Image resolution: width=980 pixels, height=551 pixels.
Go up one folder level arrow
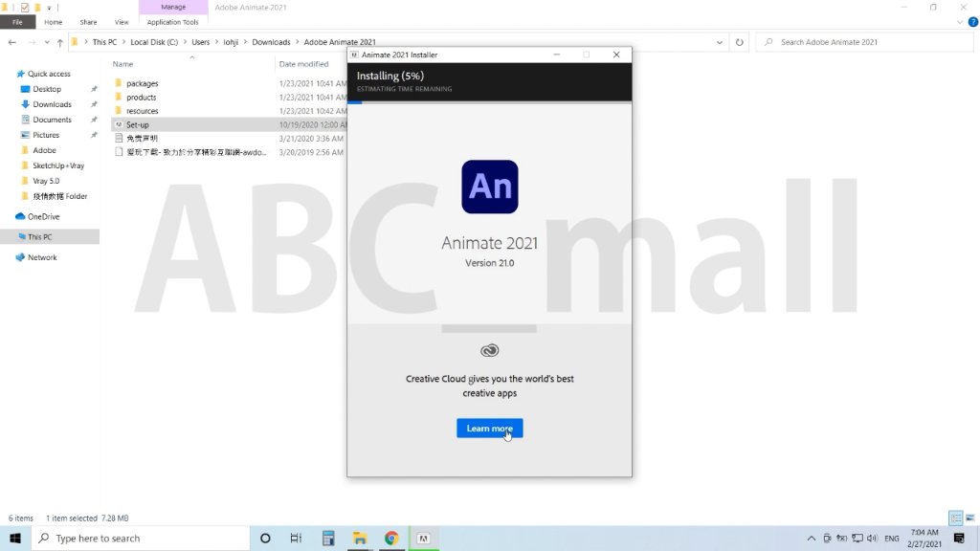click(60, 42)
